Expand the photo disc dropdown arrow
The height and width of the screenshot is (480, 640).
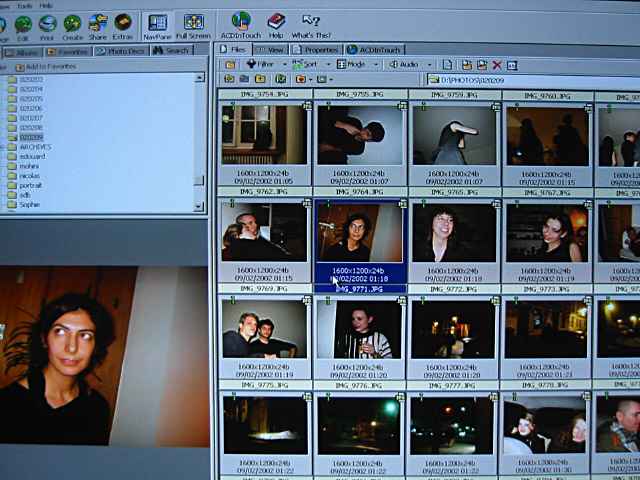click(331, 80)
